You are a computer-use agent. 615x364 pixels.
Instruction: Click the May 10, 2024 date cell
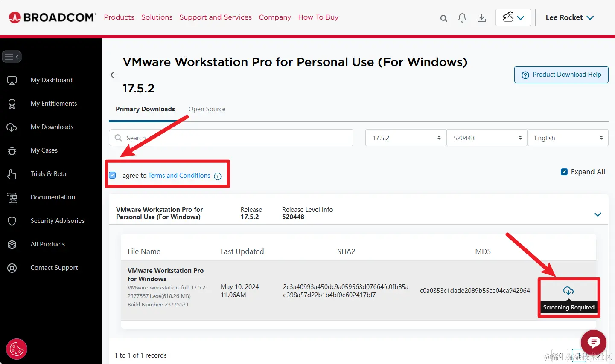tap(240, 291)
